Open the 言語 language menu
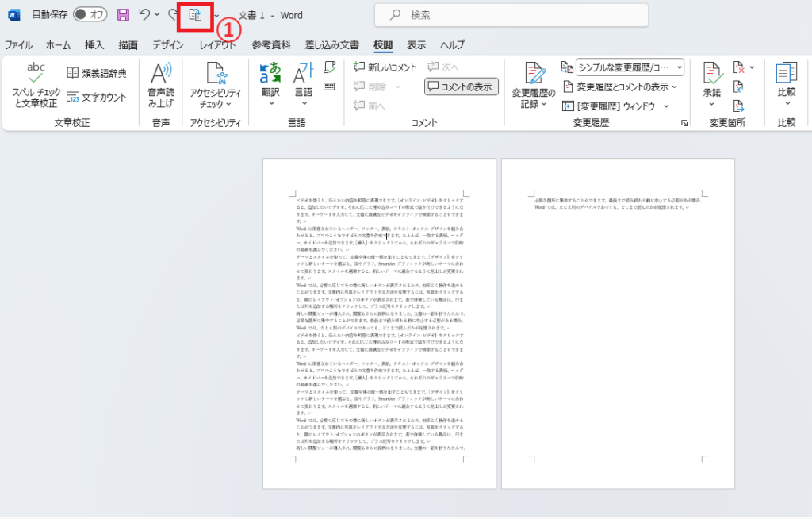 (304, 85)
